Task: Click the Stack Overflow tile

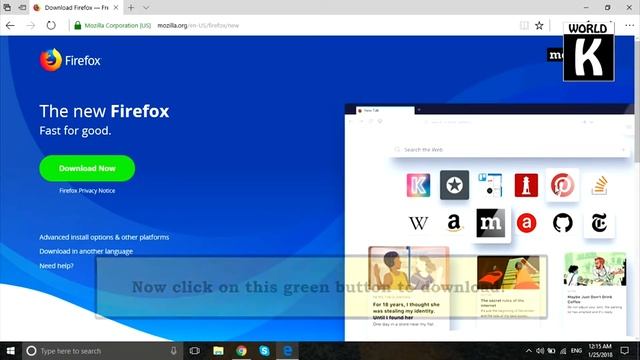Action: pyautogui.click(x=599, y=185)
